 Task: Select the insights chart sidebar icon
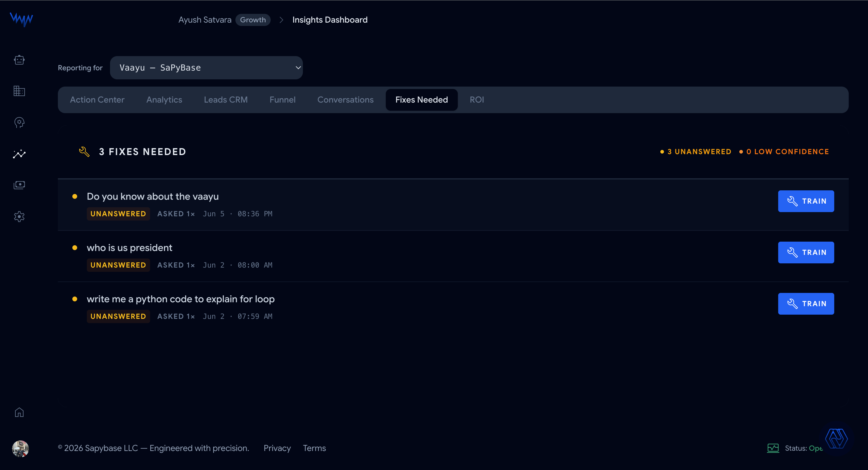[x=19, y=154]
